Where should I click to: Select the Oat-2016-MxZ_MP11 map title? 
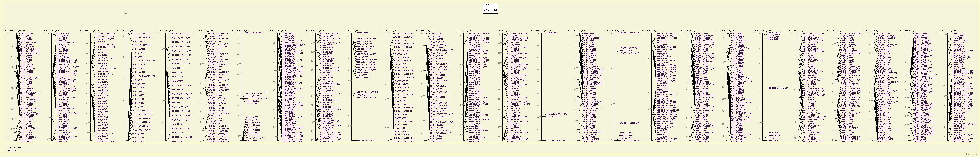[51, 31]
